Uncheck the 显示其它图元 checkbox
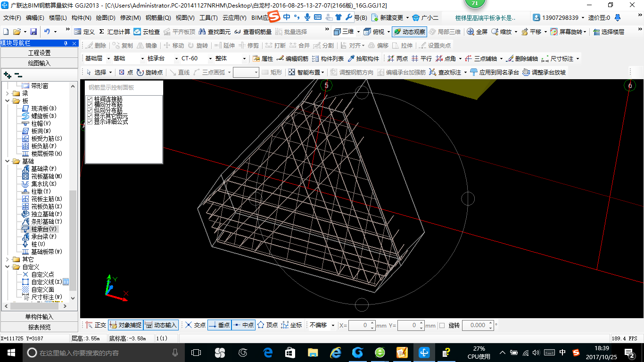 (90, 116)
